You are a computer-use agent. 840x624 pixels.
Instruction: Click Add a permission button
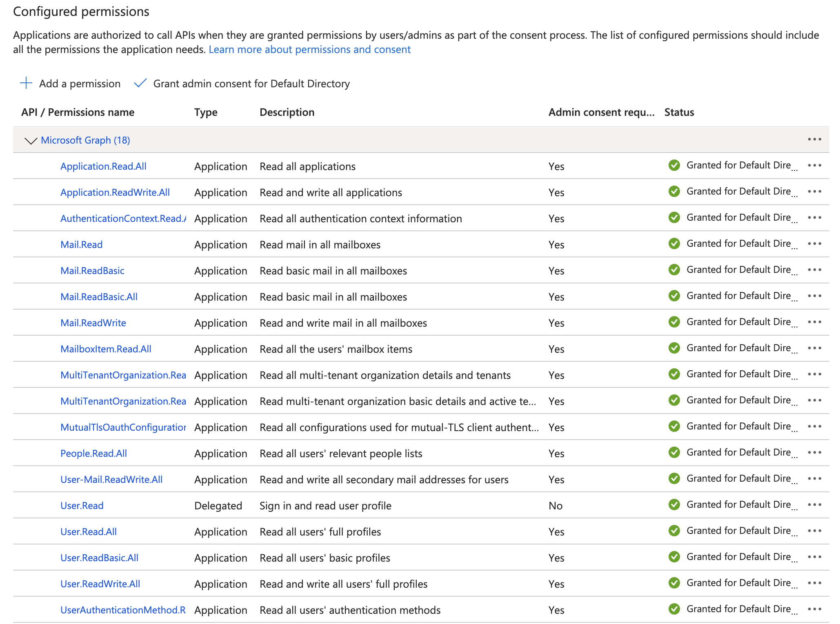click(x=70, y=84)
